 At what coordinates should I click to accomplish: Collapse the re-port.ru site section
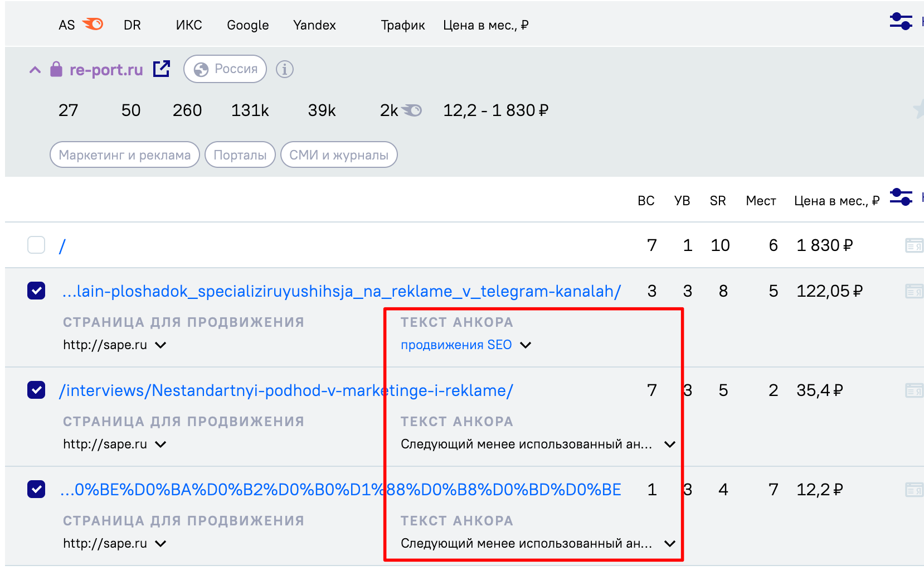(35, 70)
